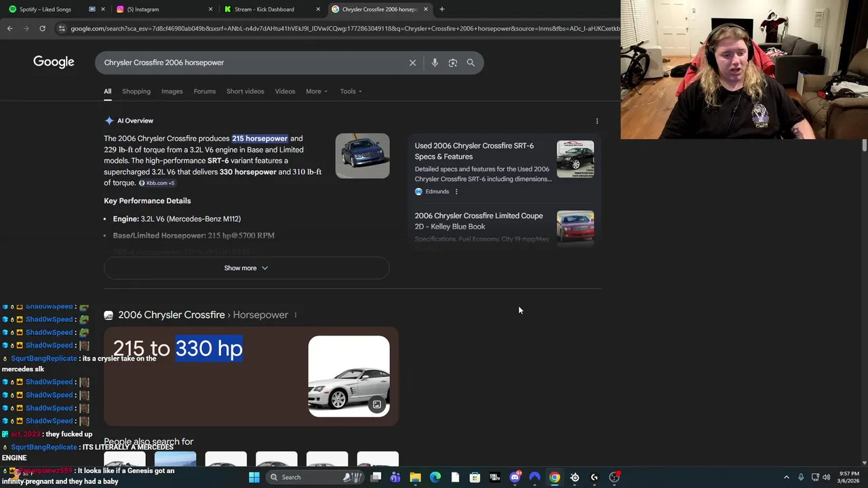Open Logitech G HUB on the taskbar
The image size is (868, 488).
tap(594, 477)
